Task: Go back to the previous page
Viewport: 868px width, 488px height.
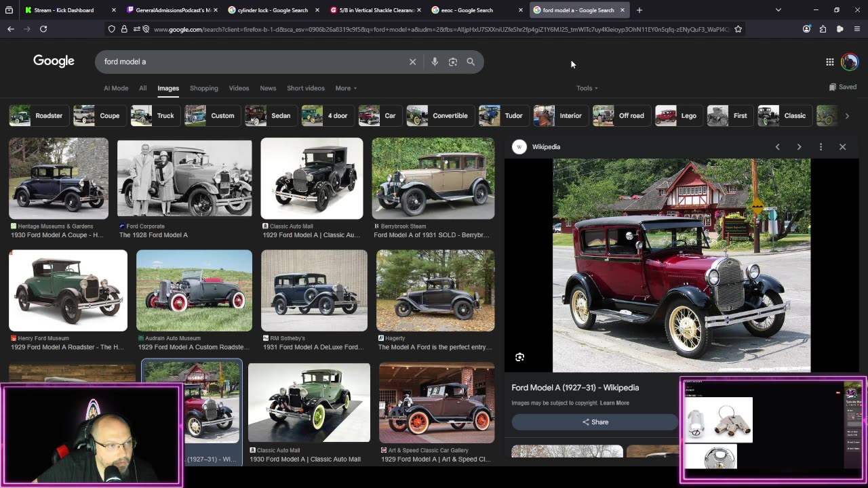Action: 11,29
